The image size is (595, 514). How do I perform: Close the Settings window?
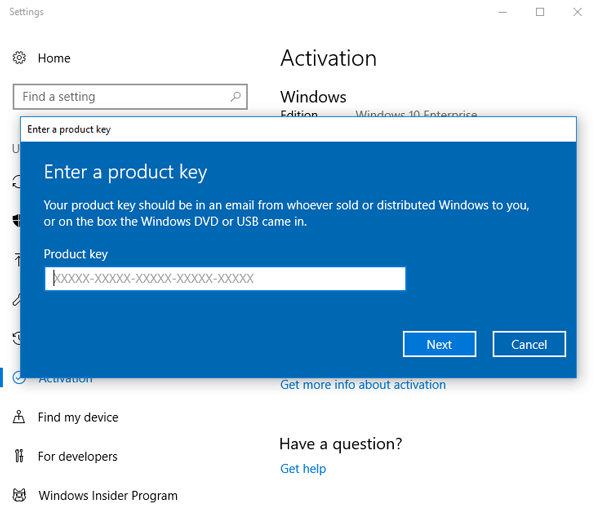click(x=577, y=12)
